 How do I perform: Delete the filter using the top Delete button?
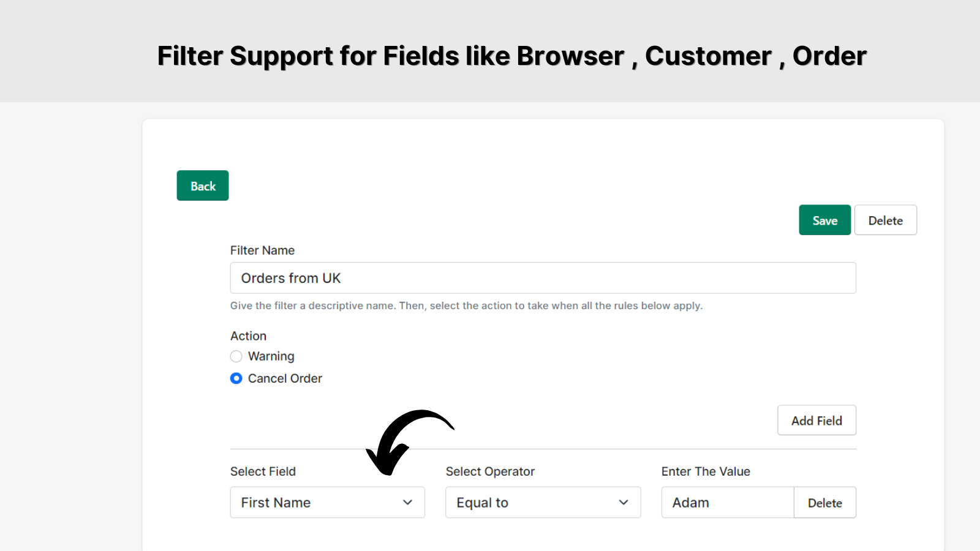tap(886, 220)
